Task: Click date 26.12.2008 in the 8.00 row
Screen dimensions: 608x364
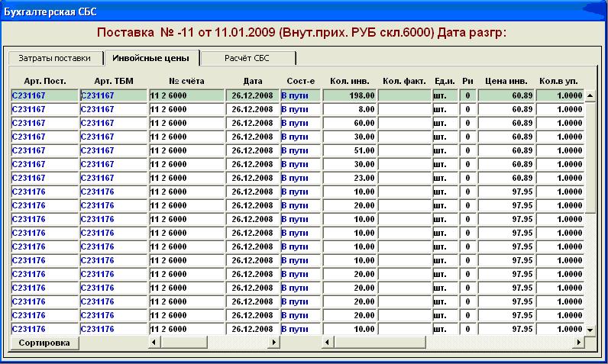Action: (252, 110)
